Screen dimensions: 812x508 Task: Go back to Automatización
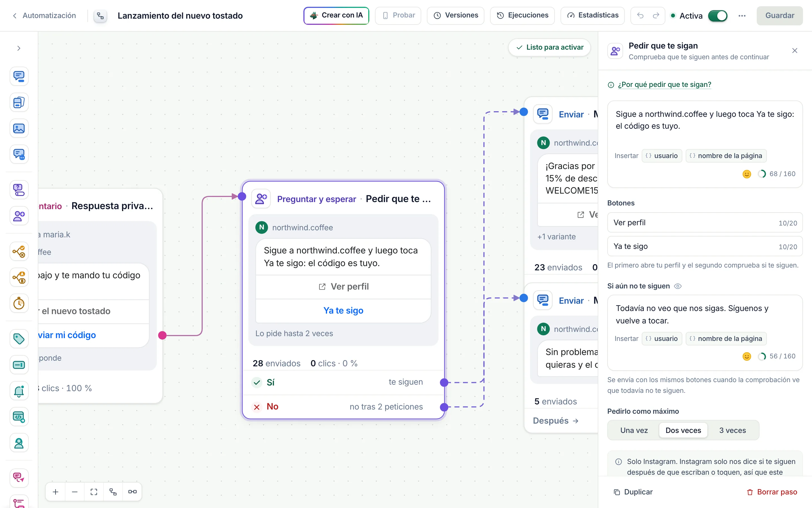click(44, 16)
